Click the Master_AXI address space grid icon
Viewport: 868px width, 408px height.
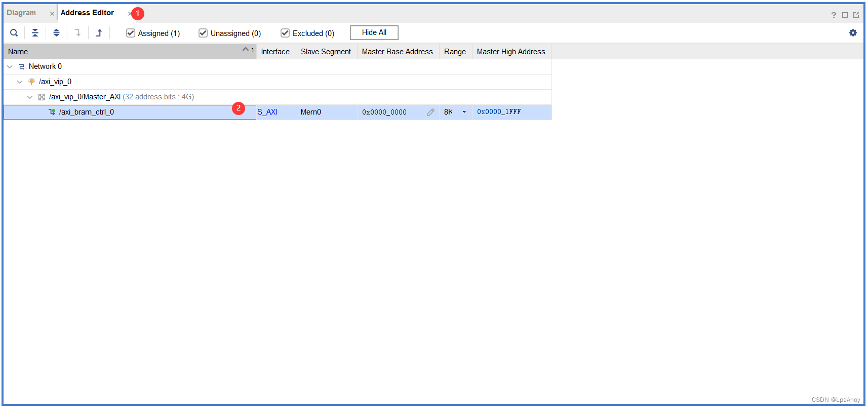[42, 97]
